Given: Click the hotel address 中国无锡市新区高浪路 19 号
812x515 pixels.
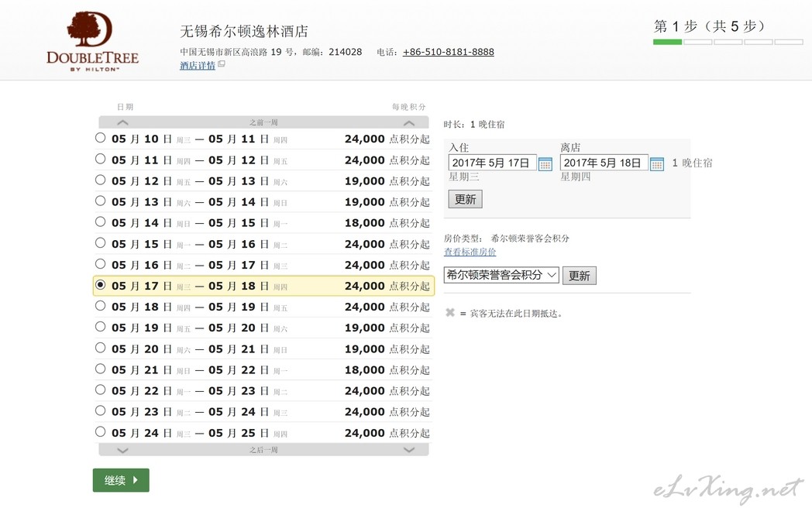Looking at the screenshot, I should 238,52.
